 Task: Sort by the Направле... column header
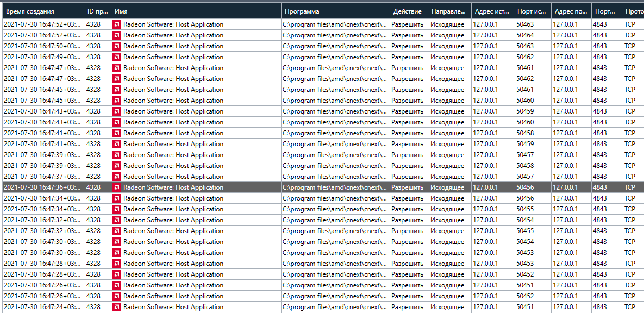click(450, 11)
